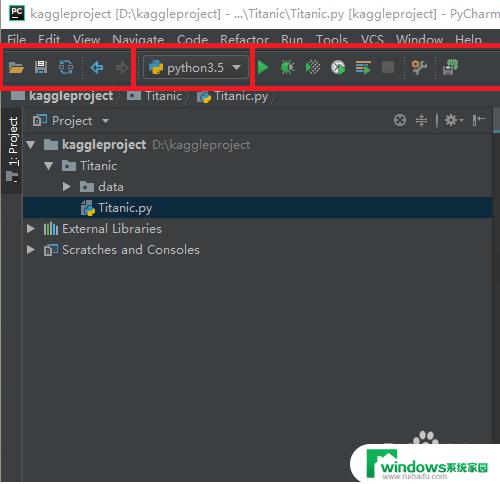
Task: Click Titanic.py in the breadcrumb bar
Action: tap(232, 97)
